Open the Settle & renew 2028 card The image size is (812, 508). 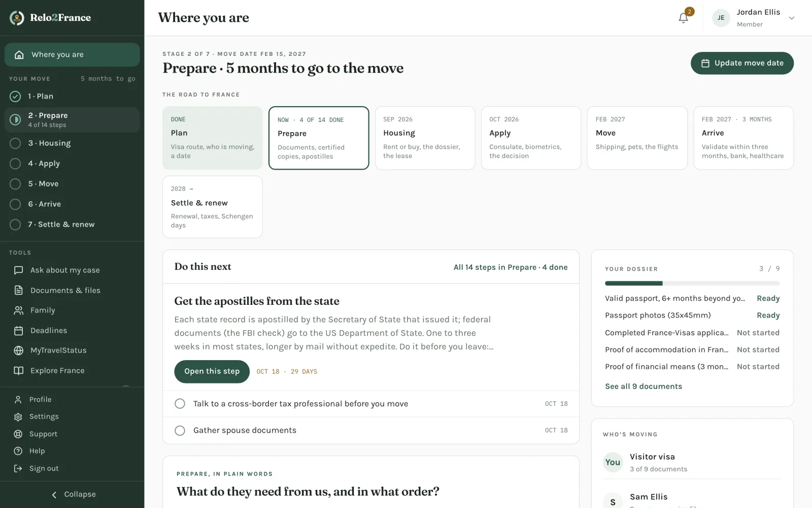tap(212, 207)
